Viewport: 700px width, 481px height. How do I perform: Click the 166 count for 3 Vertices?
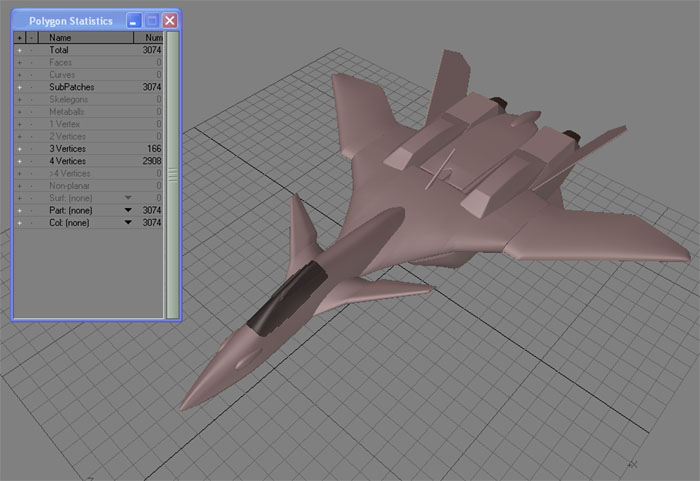point(154,149)
